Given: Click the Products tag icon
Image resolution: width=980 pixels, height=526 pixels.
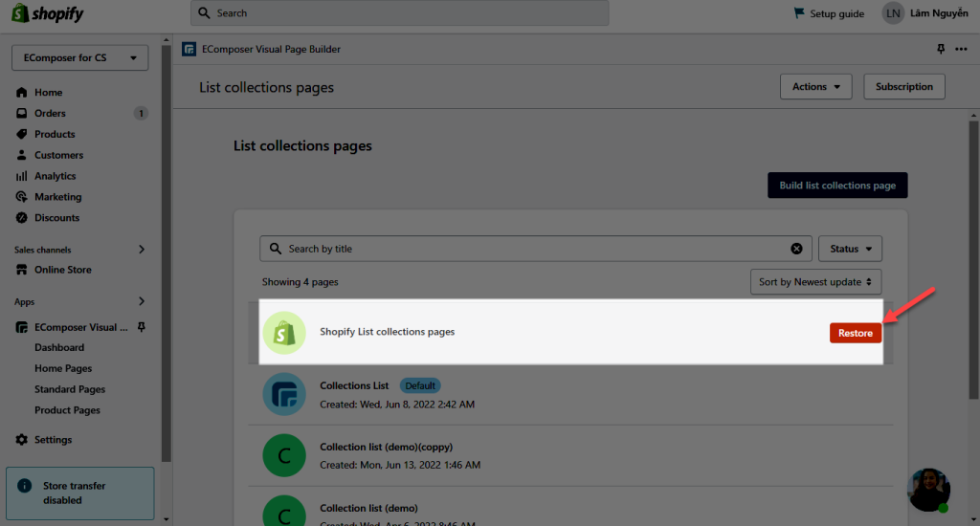Looking at the screenshot, I should pyautogui.click(x=22, y=134).
